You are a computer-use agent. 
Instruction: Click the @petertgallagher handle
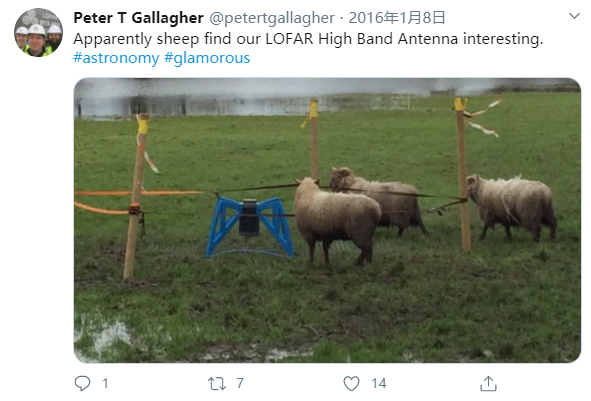click(272, 18)
